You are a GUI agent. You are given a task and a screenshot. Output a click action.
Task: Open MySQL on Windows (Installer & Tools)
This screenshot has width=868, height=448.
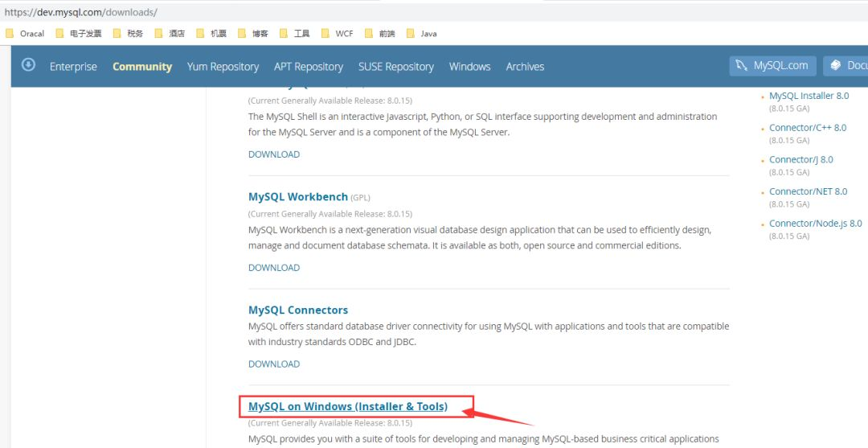348,406
